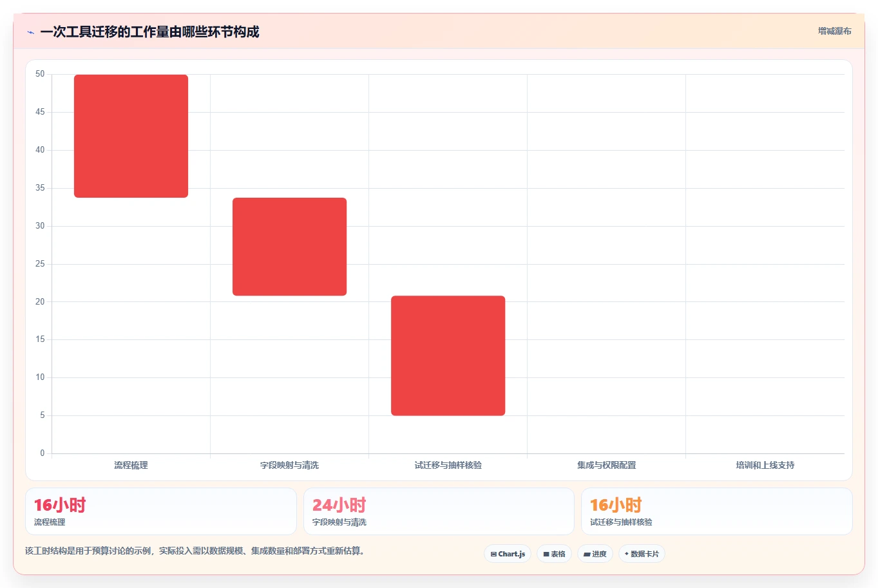
Task: Click the 集成与权限配置 axis label
Action: 606,465
